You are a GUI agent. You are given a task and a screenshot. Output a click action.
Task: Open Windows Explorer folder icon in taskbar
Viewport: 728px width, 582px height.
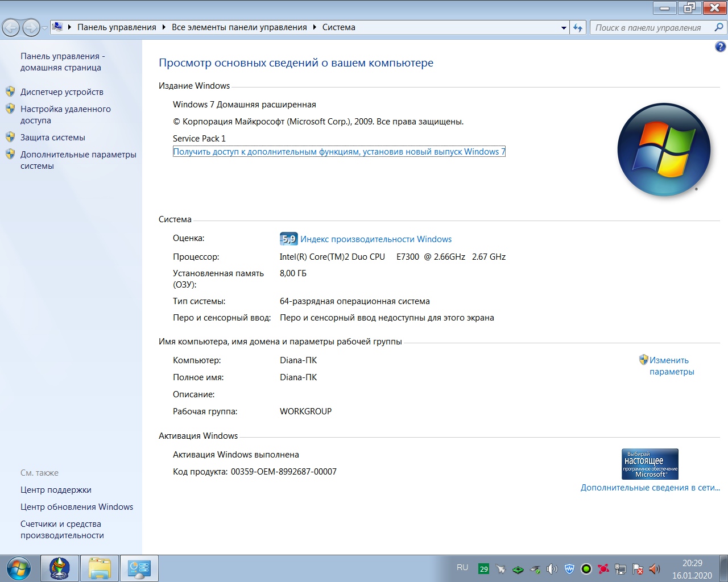tap(100, 568)
